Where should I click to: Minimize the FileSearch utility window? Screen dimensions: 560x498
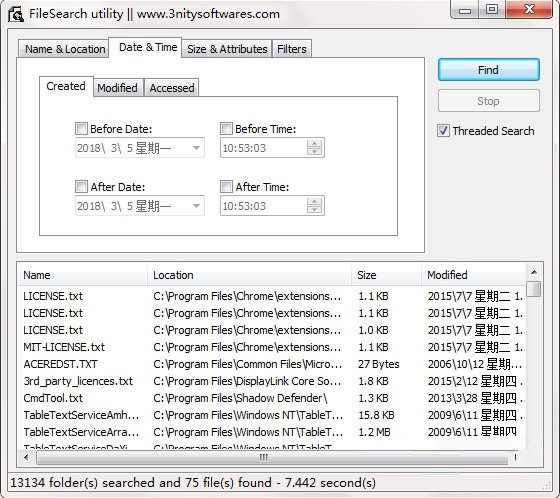click(x=465, y=10)
